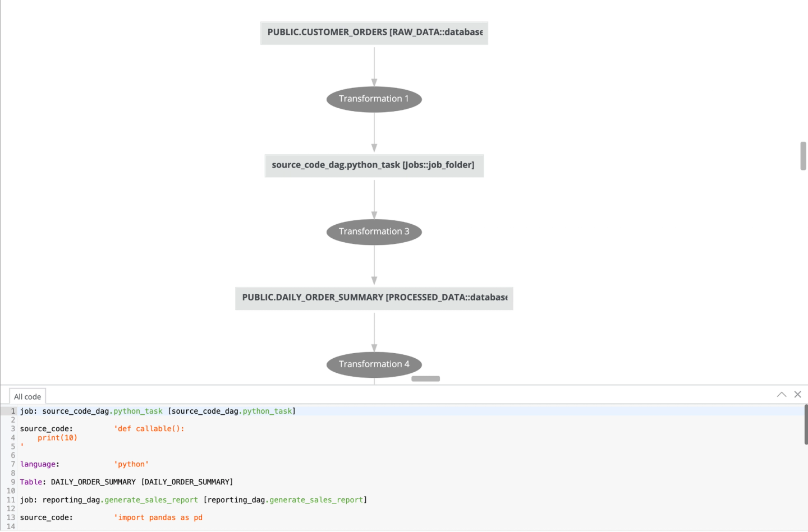808x532 pixels.
Task: Click the edge between Transformation 3 and DAILY_ORDER_SUMMARY
Action: pyautogui.click(x=374, y=263)
